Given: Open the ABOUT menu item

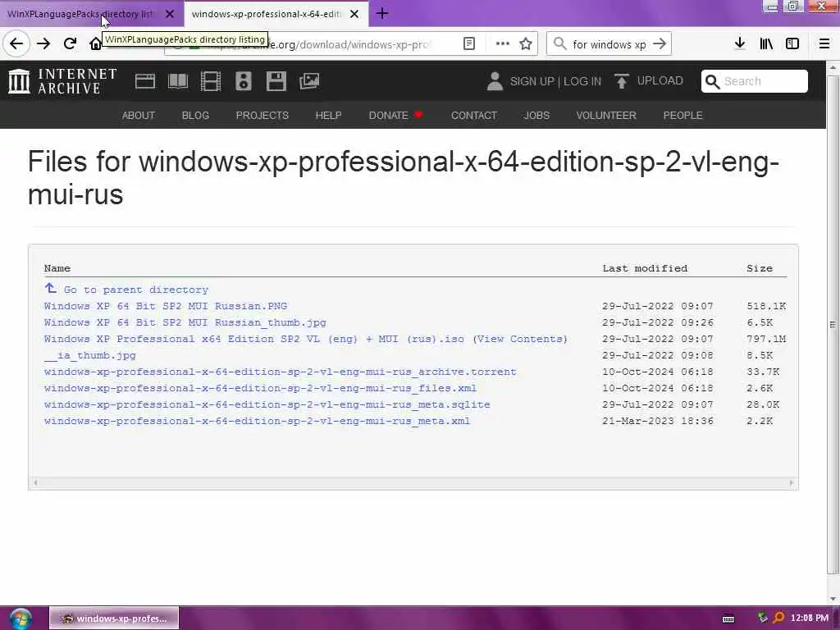Looking at the screenshot, I should (x=138, y=115).
